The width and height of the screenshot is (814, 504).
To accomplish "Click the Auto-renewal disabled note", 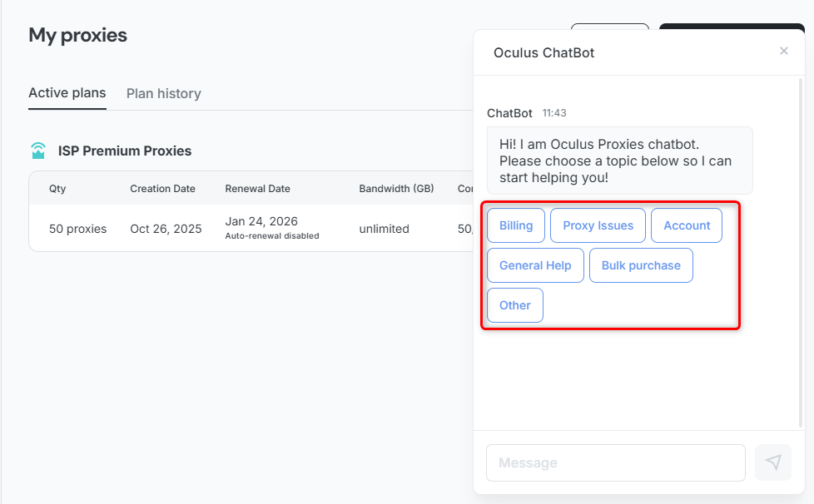I will 272,236.
